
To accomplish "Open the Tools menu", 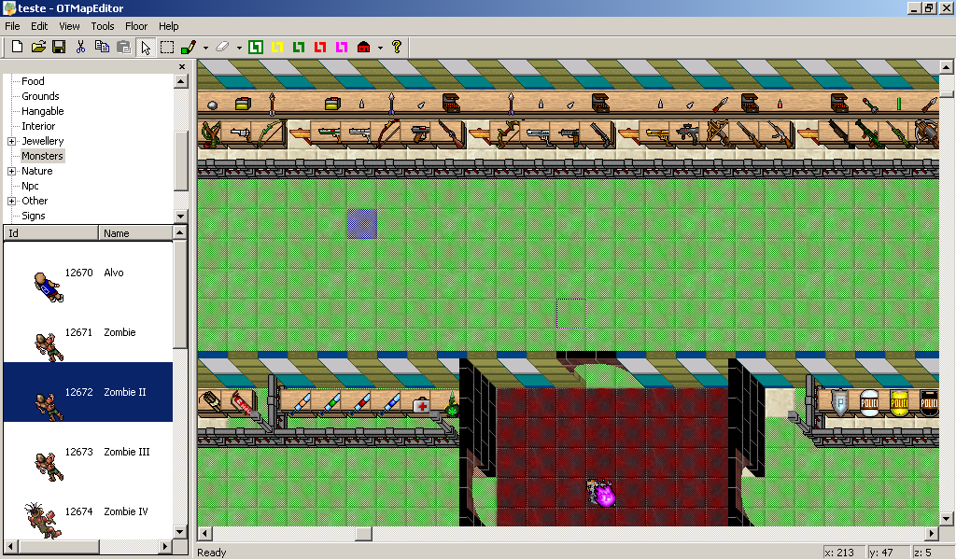I will point(103,26).
